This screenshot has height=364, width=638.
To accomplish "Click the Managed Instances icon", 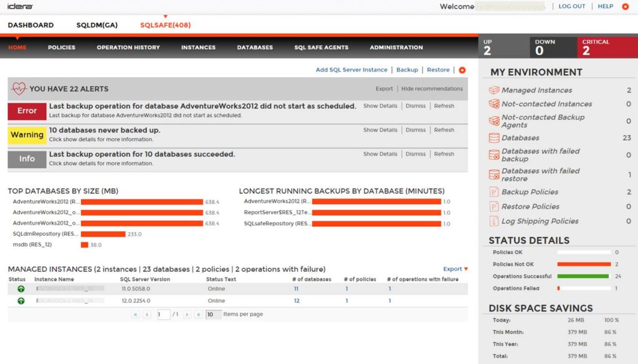I will pyautogui.click(x=494, y=90).
